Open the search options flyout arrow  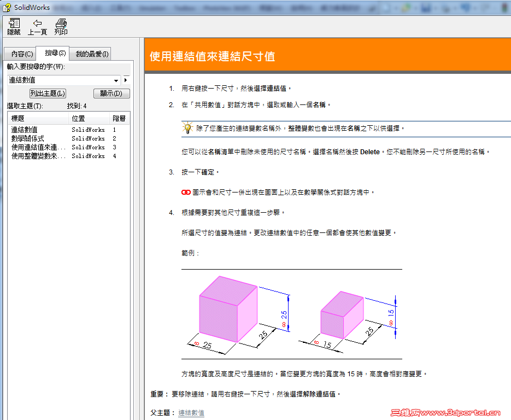click(x=126, y=80)
